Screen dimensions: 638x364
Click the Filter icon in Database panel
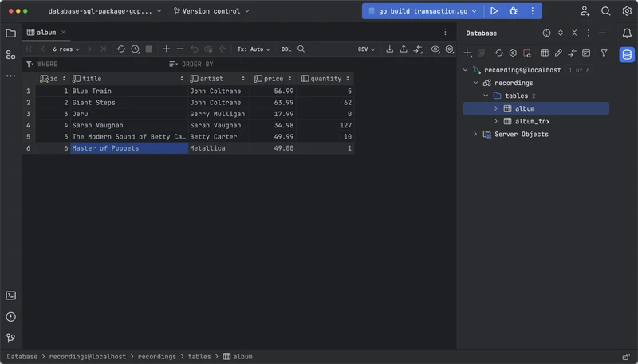pyautogui.click(x=604, y=53)
